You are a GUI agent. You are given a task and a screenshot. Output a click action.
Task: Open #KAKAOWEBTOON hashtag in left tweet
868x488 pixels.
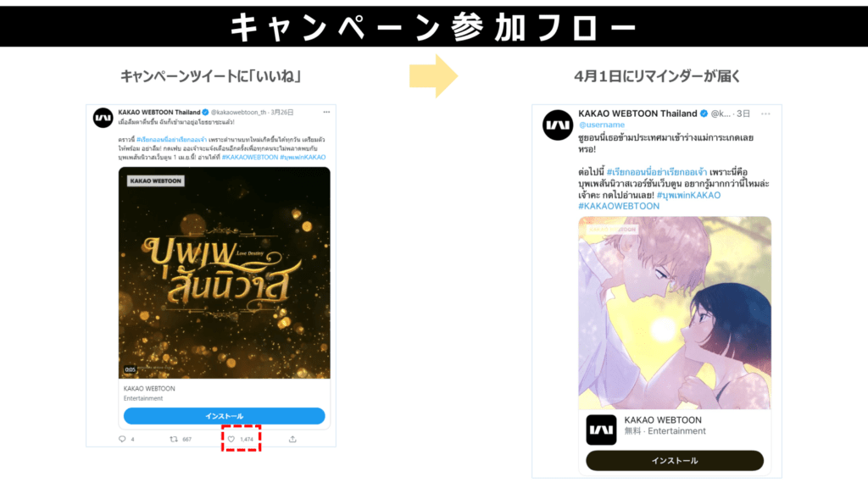coord(250,158)
